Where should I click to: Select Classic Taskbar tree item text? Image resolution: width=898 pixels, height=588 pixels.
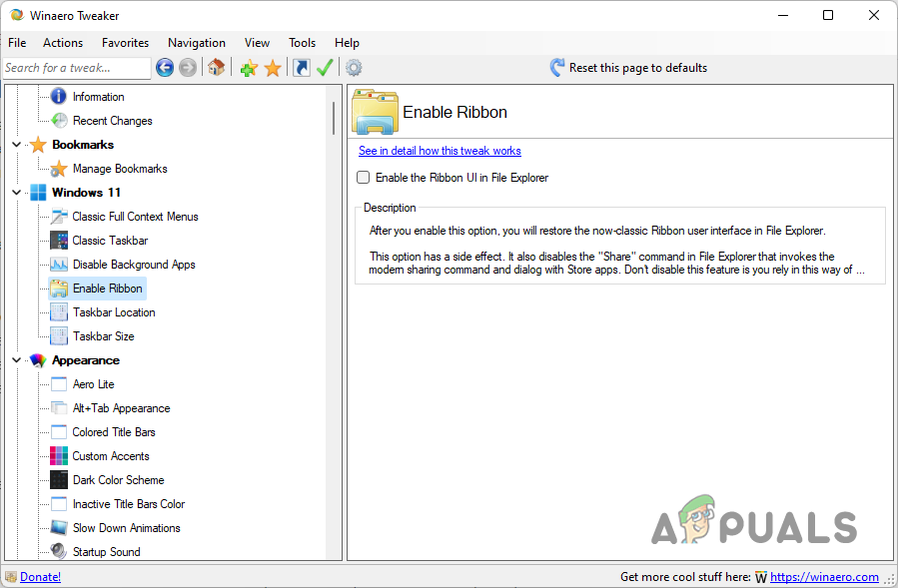(x=110, y=241)
